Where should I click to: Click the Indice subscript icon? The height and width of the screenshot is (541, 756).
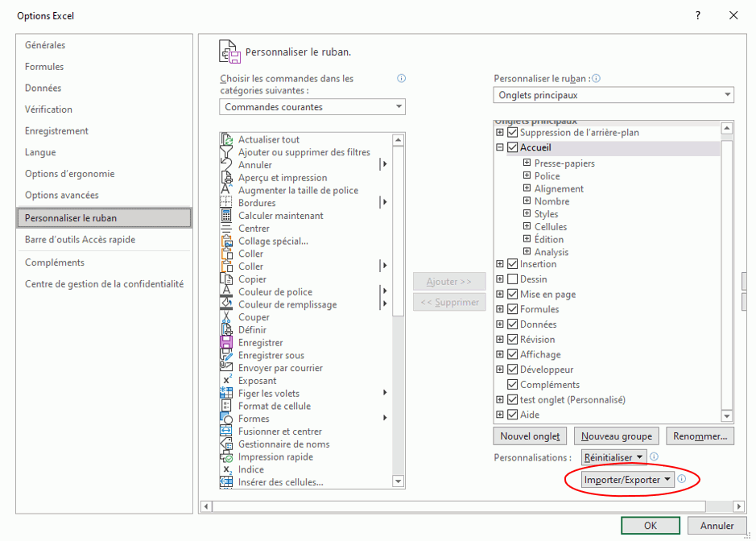pyautogui.click(x=226, y=469)
